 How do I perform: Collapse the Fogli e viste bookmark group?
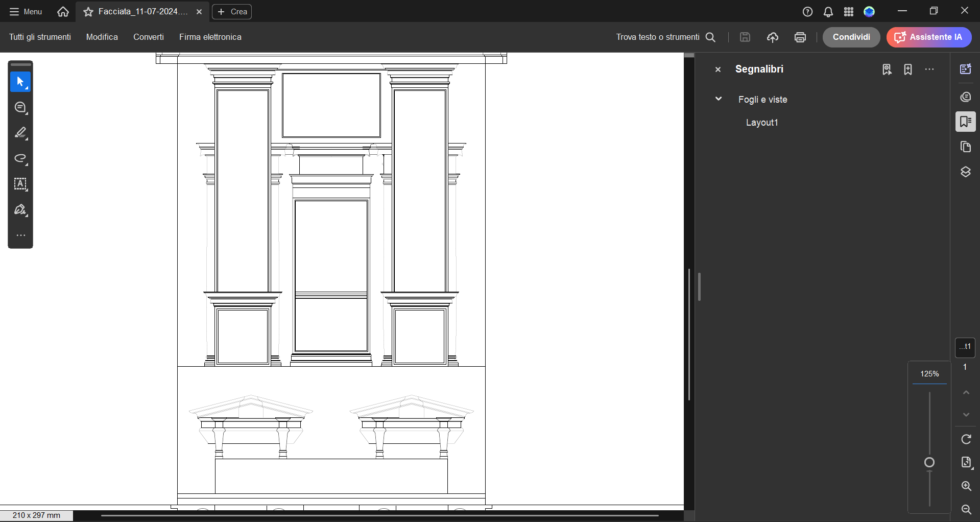[x=719, y=99]
